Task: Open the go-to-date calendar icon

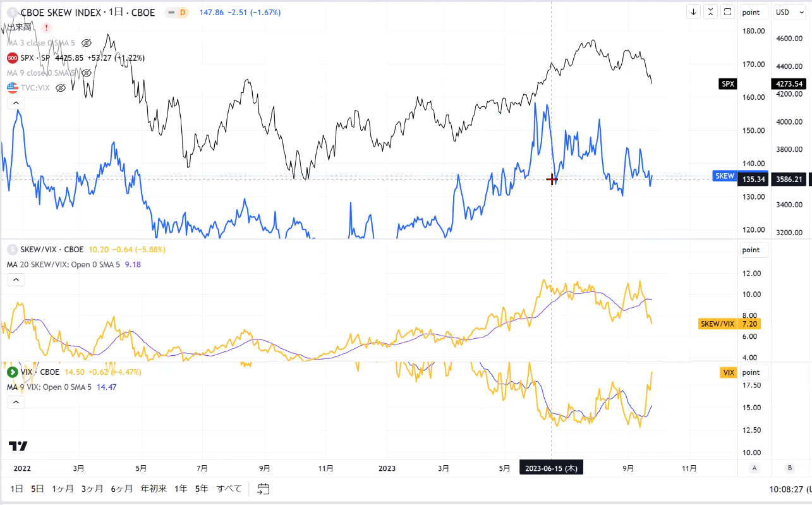Action: (264, 489)
